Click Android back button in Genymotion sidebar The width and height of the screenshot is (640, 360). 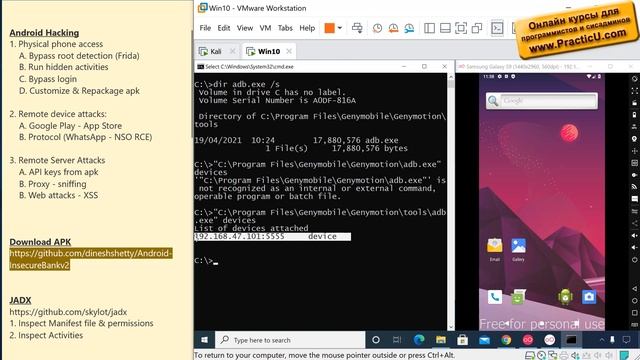click(x=634, y=289)
